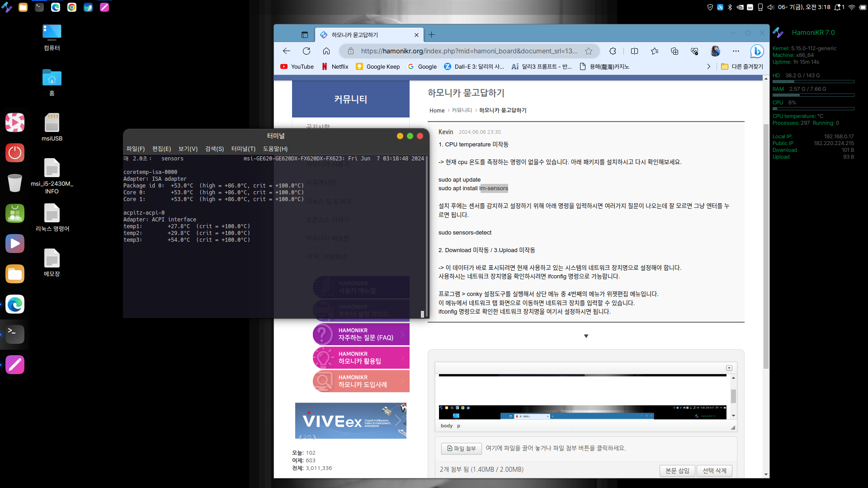Open shutdown power icon in dock
This screenshot has width=868, height=488.
click(x=15, y=153)
